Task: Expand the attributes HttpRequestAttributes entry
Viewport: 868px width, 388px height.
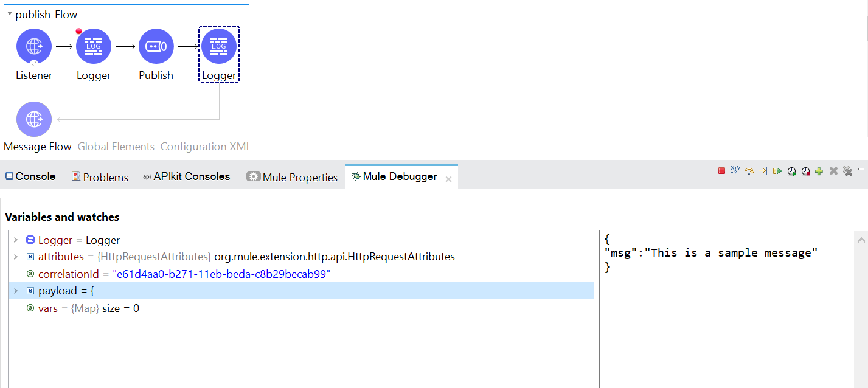Action: (x=15, y=257)
